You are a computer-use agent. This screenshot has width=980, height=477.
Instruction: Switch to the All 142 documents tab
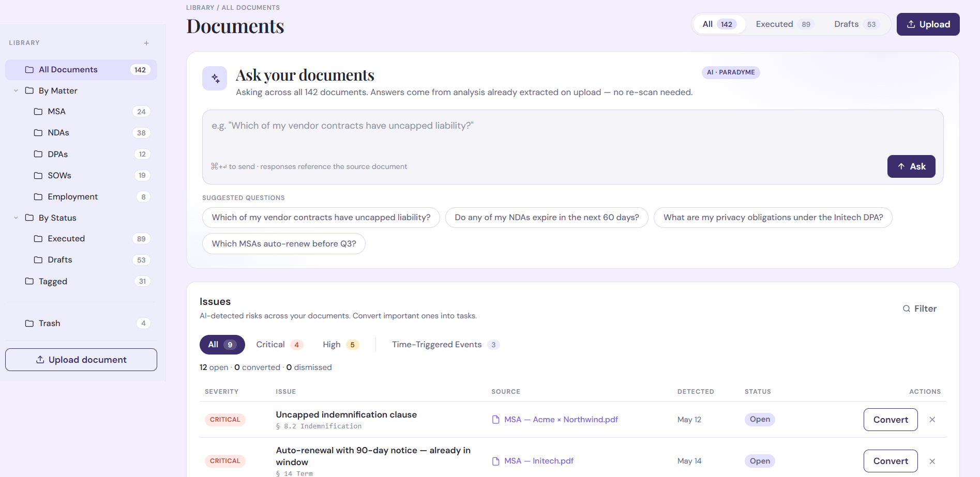pyautogui.click(x=719, y=24)
